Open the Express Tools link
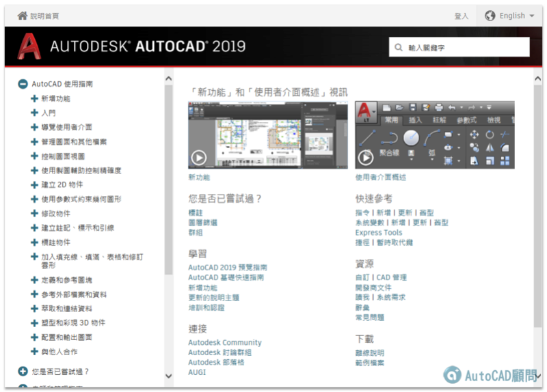The width and height of the screenshot is (547, 392). coord(379,232)
